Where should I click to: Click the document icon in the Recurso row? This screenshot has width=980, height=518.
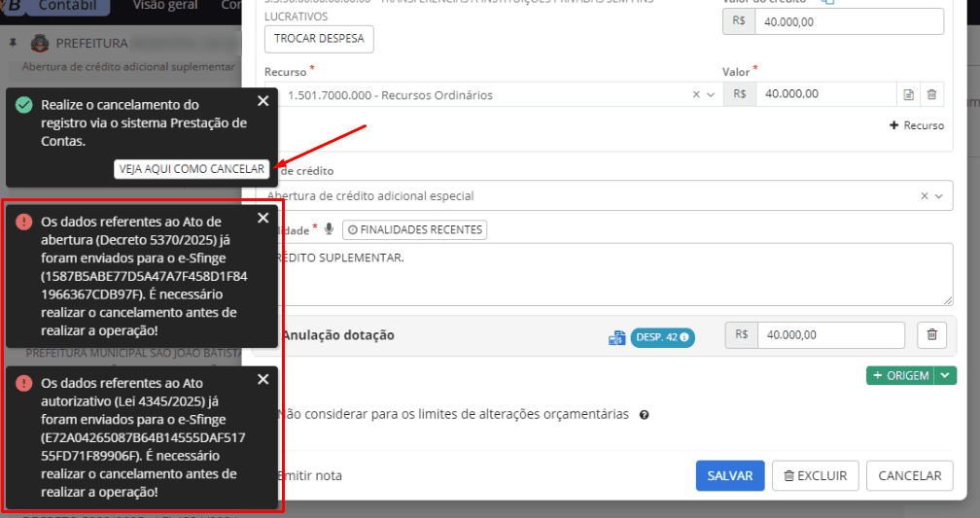[909, 94]
